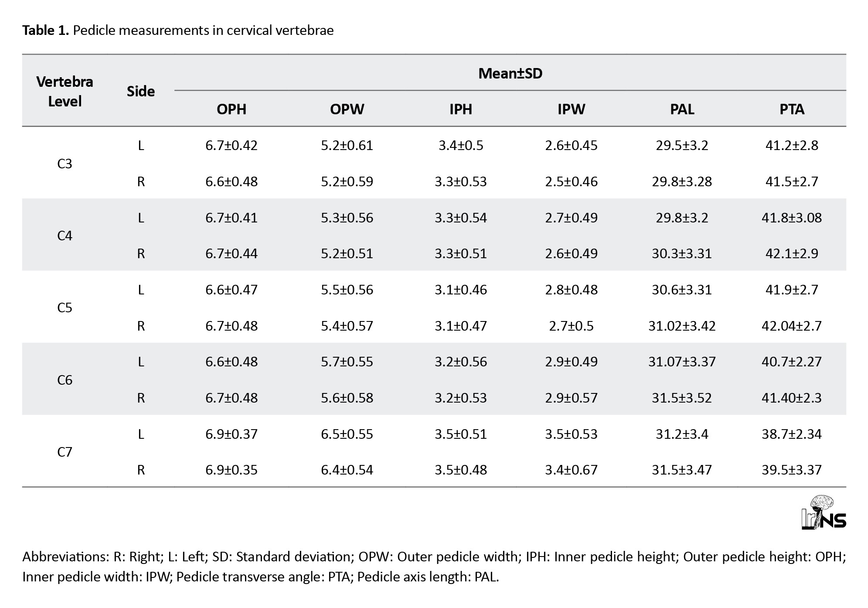Viewport: 868px width, 608px height.
Task: Click the Abbreviations footnote text
Action: [x=434, y=567]
